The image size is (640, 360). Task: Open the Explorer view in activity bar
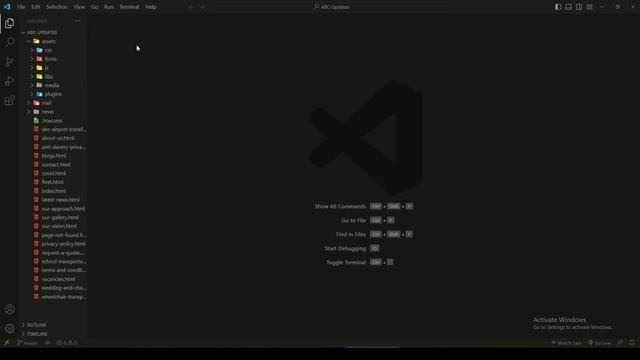9,23
